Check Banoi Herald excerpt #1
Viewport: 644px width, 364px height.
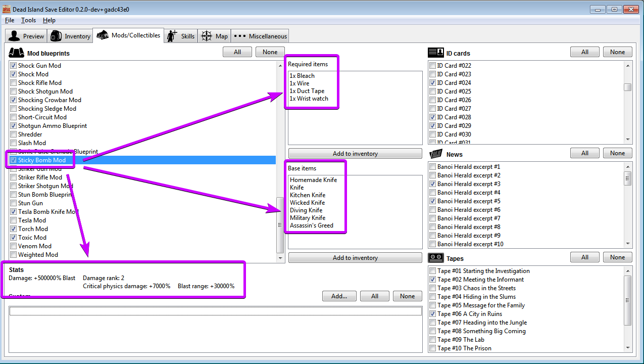tap(433, 167)
